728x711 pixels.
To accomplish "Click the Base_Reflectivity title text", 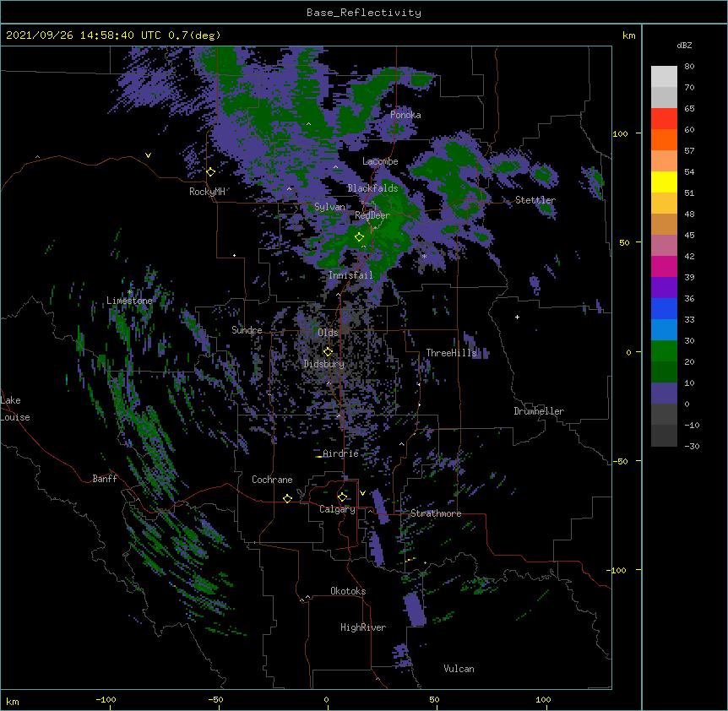I will (x=364, y=13).
